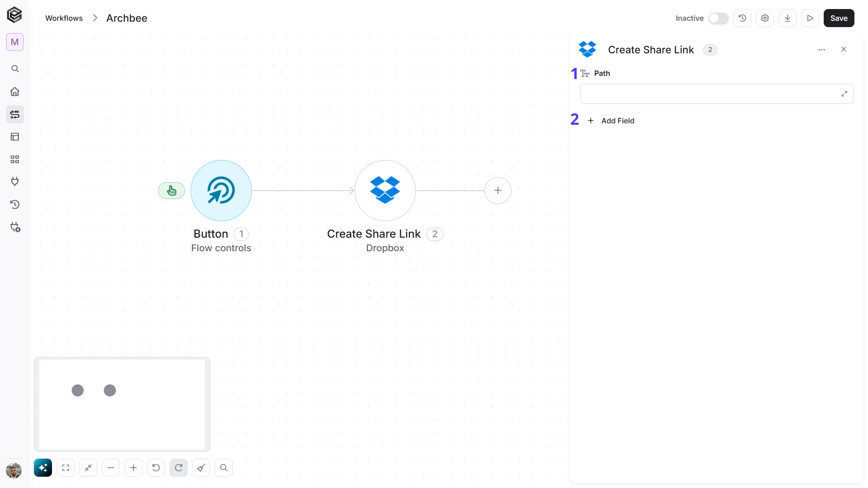This screenshot has width=868, height=488.
Task: Select the Dropbox Create Share Link node
Action: pos(385,191)
